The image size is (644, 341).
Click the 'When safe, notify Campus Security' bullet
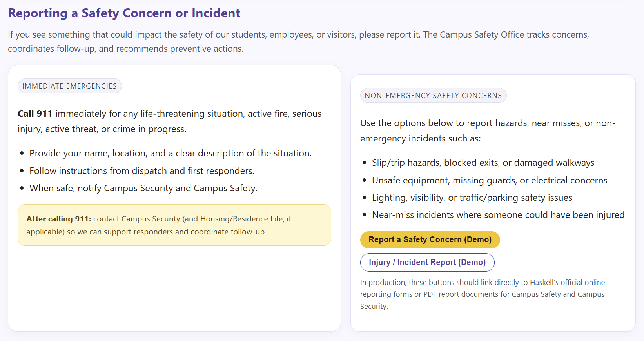point(143,188)
